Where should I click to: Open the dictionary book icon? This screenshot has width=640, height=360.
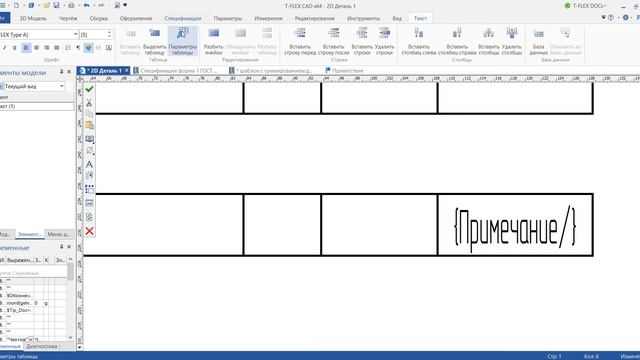tap(89, 139)
